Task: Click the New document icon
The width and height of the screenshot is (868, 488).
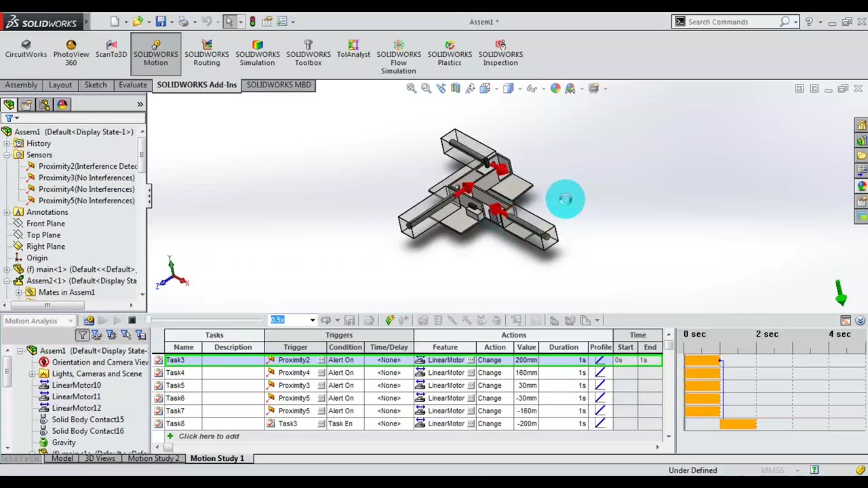Action: [x=115, y=22]
